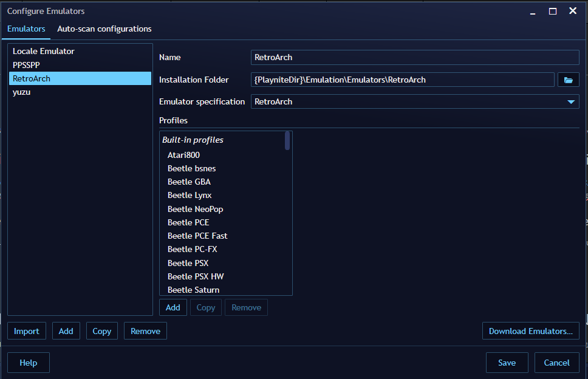Switch to Auto-scan configurations tab
The width and height of the screenshot is (588, 379).
104,29
